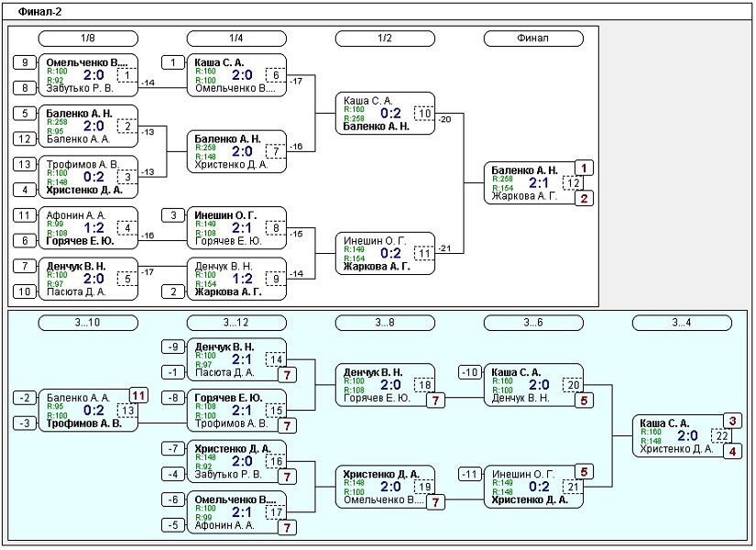
Task: Click the -5 loser slot box
Action: click(x=173, y=525)
